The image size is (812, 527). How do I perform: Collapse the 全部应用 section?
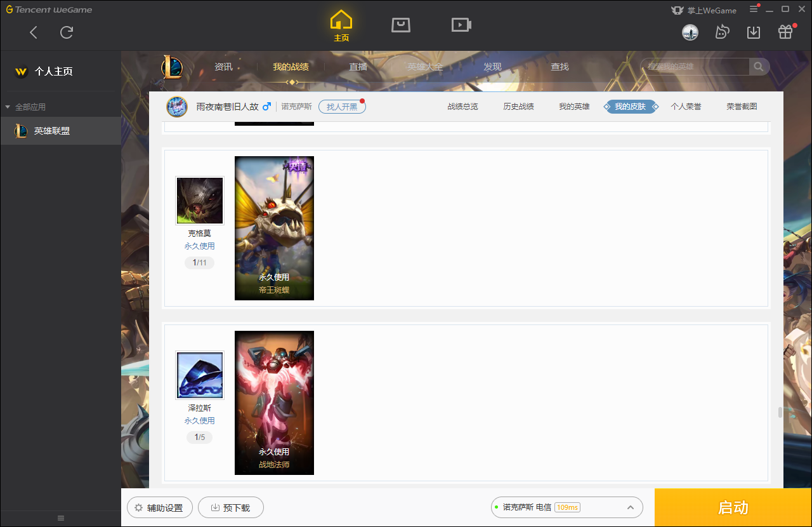(25, 107)
